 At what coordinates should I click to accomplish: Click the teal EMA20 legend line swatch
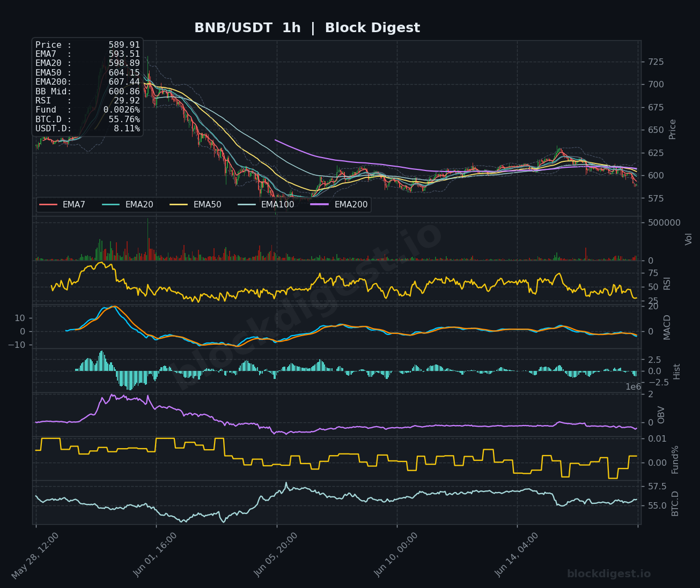(x=111, y=205)
